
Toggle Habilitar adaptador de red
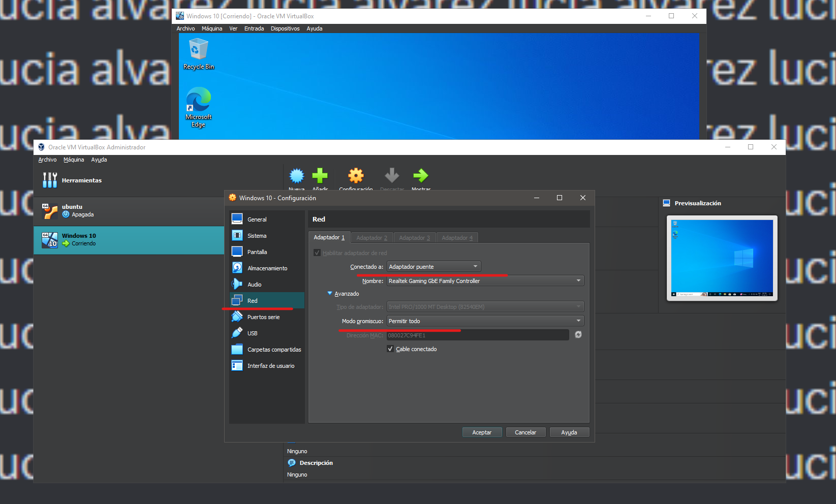[x=317, y=253]
